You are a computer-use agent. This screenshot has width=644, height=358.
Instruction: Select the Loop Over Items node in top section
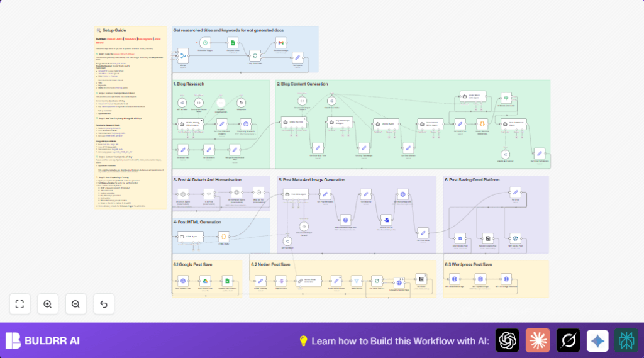click(255, 55)
